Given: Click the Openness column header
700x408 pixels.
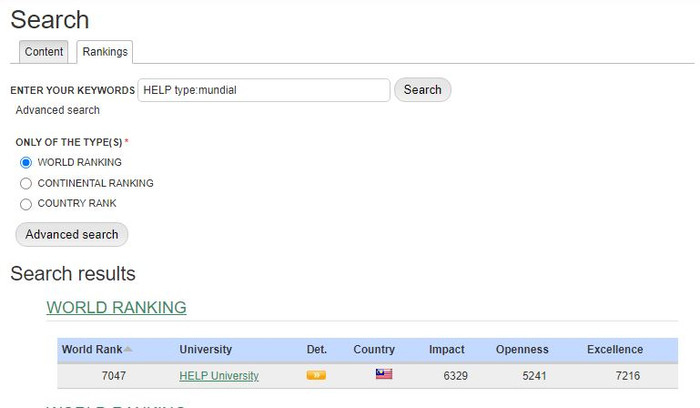Looking at the screenshot, I should point(522,349).
